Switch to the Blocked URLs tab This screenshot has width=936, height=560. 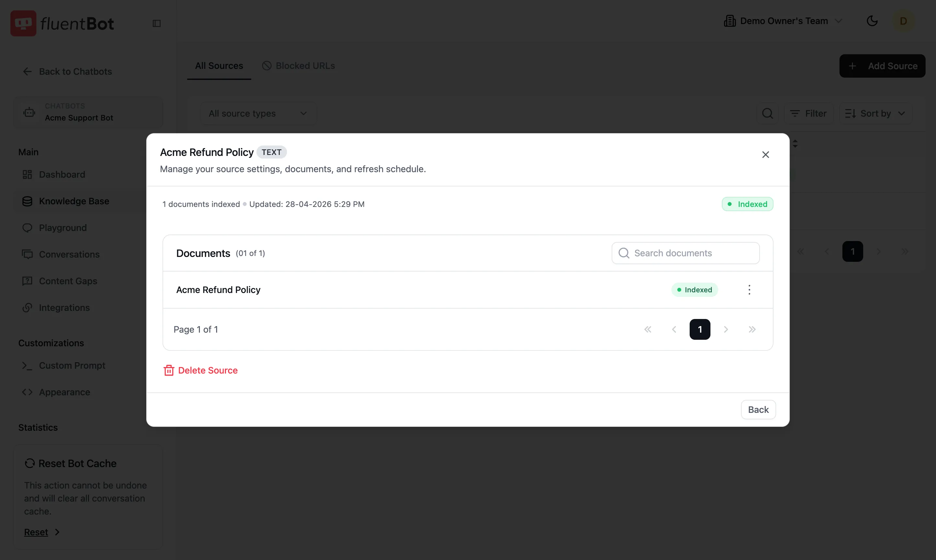(298, 66)
